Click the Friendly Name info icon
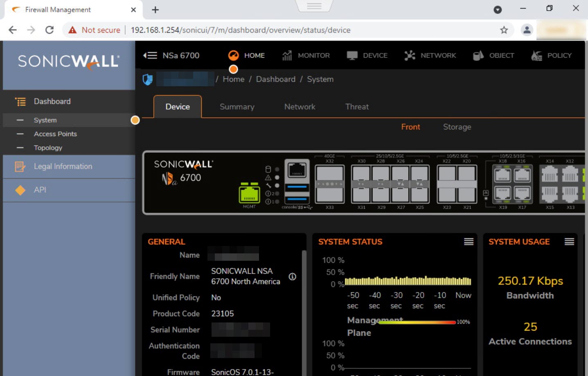The height and width of the screenshot is (376, 588). (x=292, y=277)
